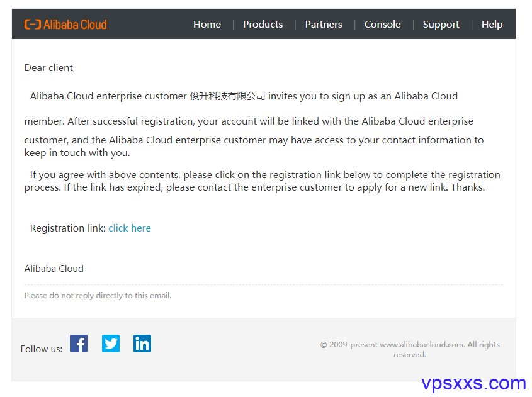
Task: Click the Chinese company name 俊升科技有限公司
Action: click(227, 96)
